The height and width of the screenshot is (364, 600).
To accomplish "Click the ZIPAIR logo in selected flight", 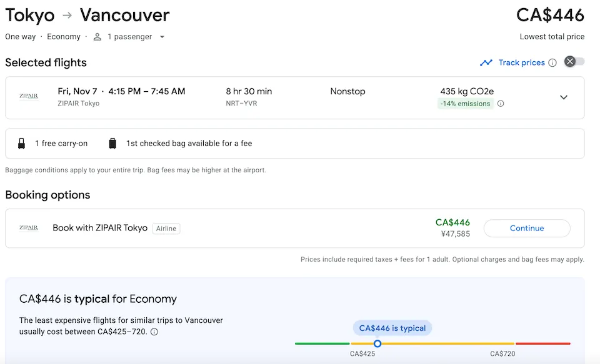I will click(29, 97).
